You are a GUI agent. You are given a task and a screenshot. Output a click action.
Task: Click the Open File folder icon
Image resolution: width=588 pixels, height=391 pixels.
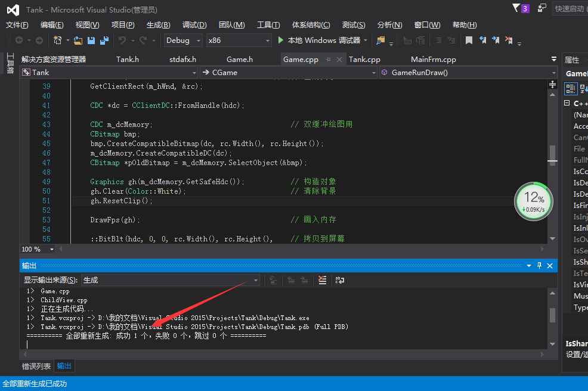pos(78,40)
